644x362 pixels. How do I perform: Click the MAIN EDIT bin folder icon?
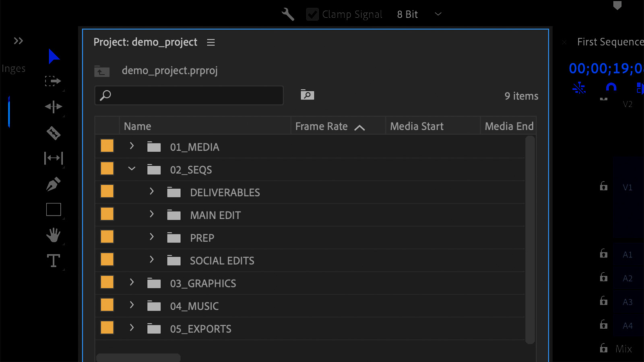174,215
